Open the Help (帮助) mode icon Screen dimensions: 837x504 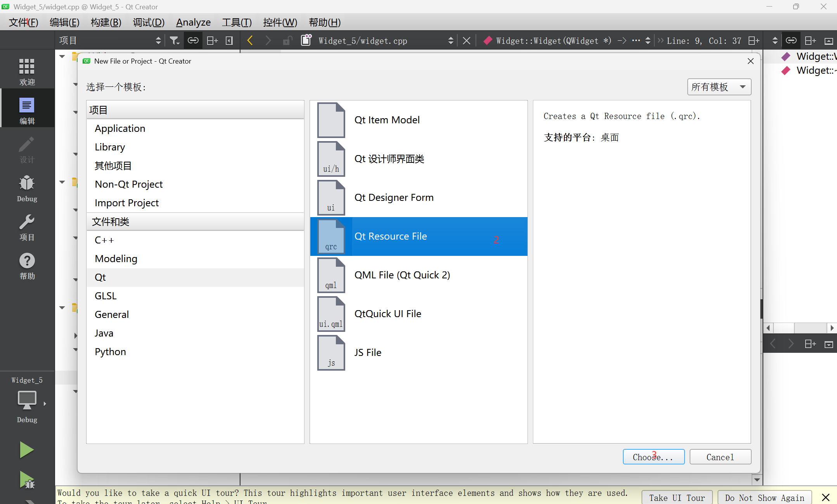(27, 266)
